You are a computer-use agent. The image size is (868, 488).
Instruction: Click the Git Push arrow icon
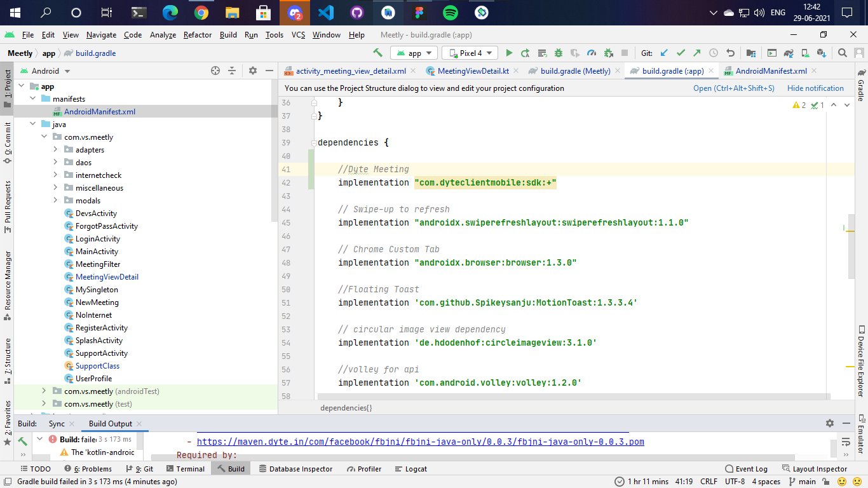point(697,53)
